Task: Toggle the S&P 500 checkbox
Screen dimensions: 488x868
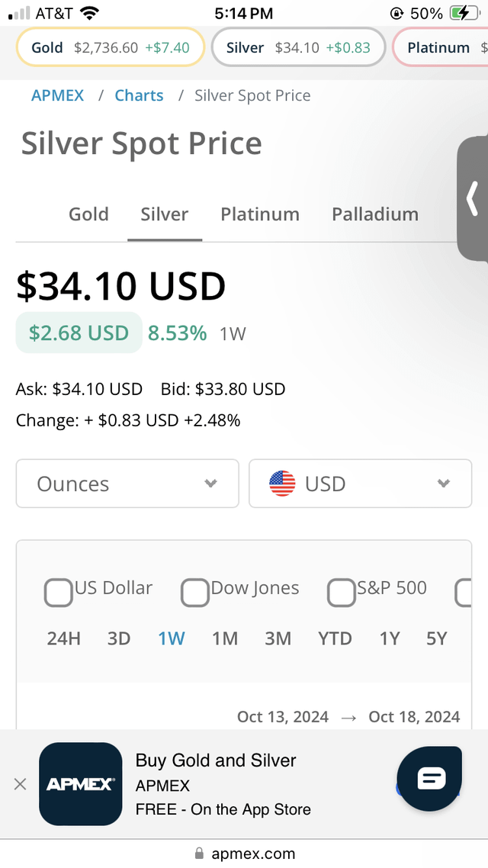Action: [x=341, y=593]
